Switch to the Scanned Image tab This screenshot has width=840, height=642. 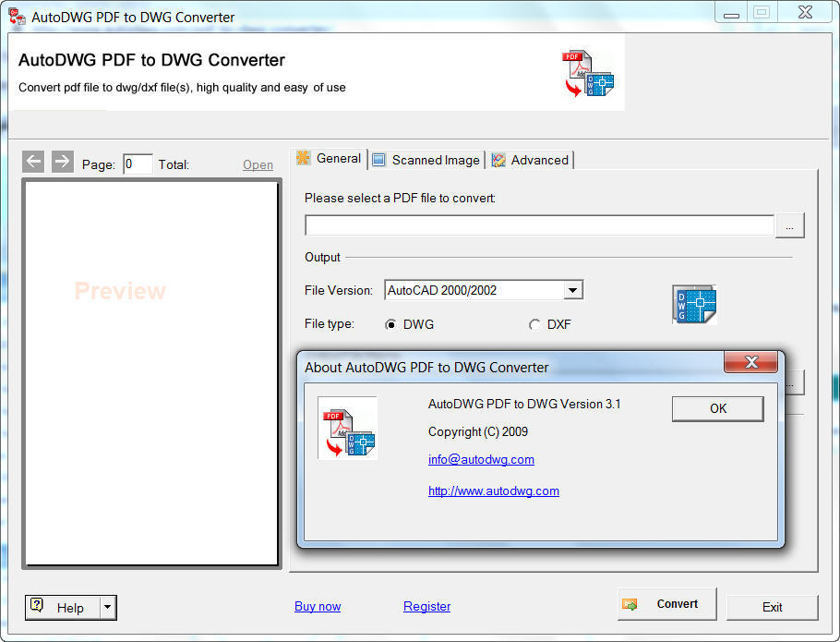(426, 160)
